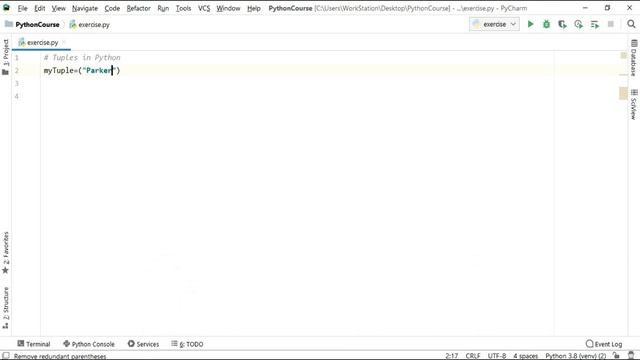Open Search Everywhere magnifier
The height and width of the screenshot is (360, 640).
tap(631, 24)
